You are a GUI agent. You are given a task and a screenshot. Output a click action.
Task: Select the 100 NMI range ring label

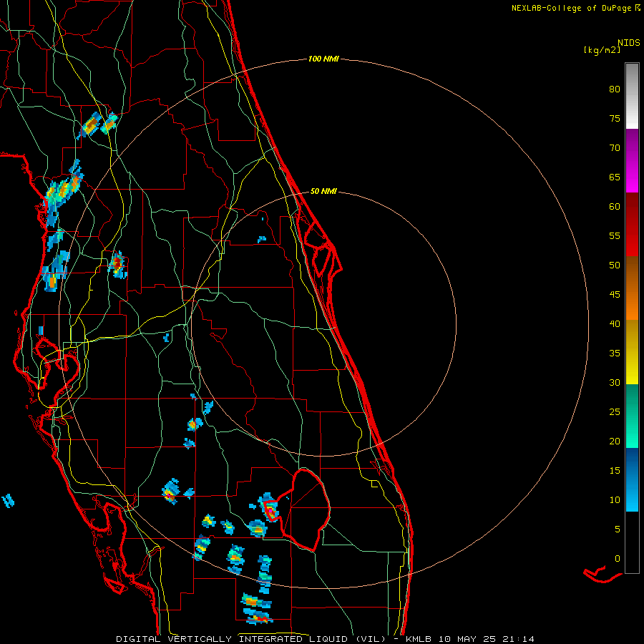[323, 59]
